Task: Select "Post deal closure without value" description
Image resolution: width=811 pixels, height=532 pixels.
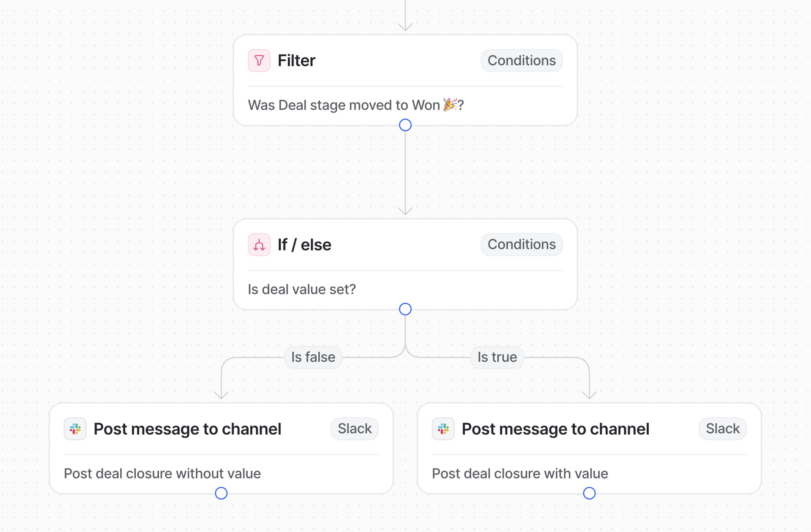Action: tap(162, 473)
